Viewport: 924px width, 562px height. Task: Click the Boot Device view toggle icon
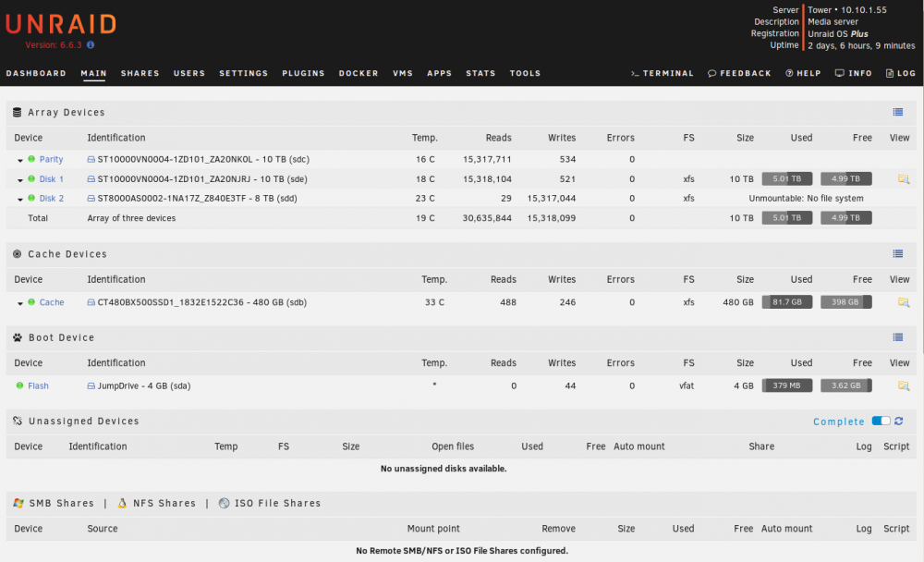pyautogui.click(x=897, y=337)
